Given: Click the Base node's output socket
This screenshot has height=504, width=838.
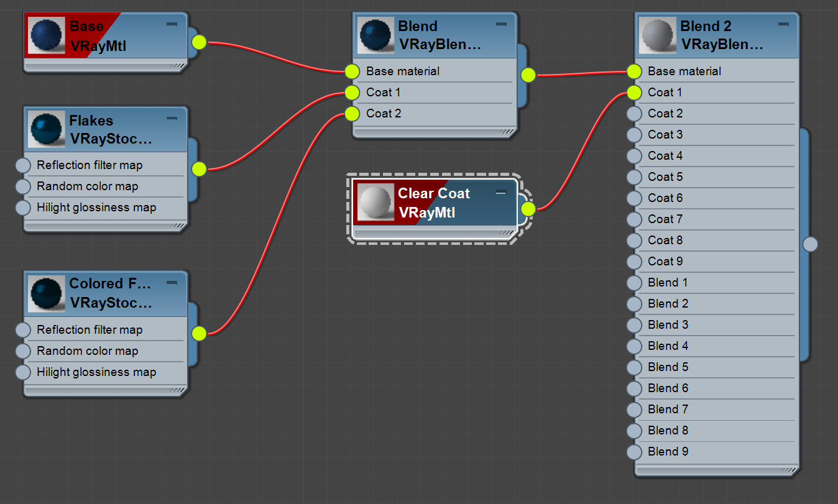Looking at the screenshot, I should 198,42.
